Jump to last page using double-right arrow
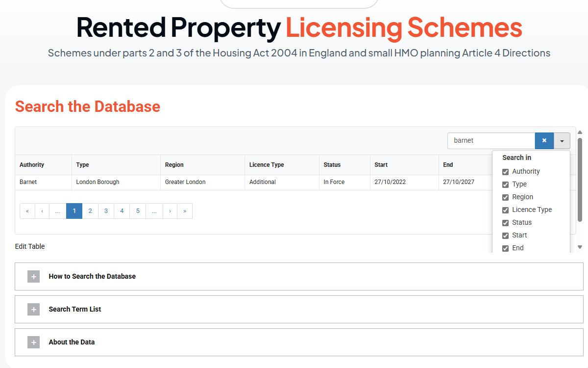 [185, 211]
